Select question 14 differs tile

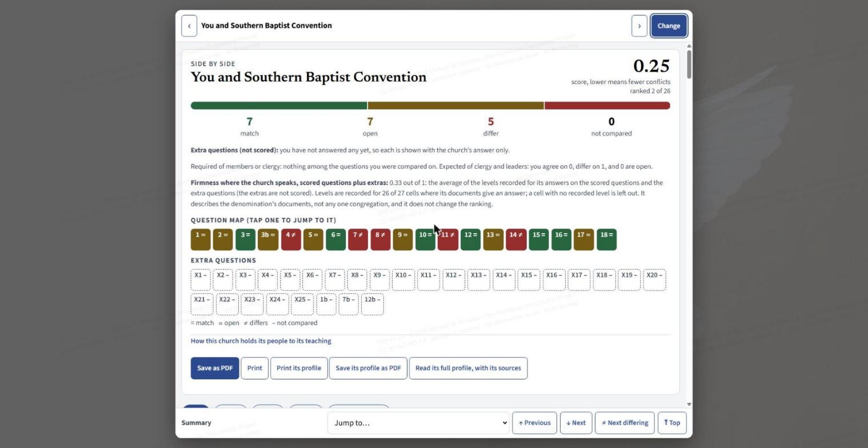tap(516, 239)
